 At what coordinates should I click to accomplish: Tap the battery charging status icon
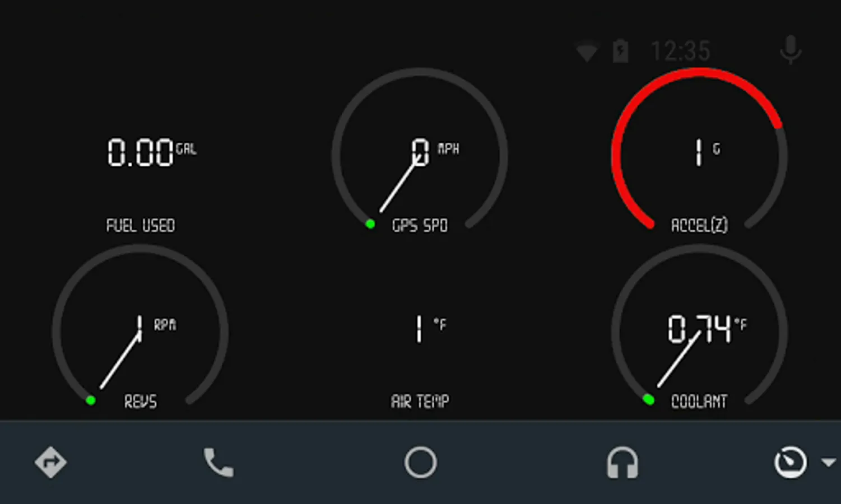pyautogui.click(x=620, y=51)
